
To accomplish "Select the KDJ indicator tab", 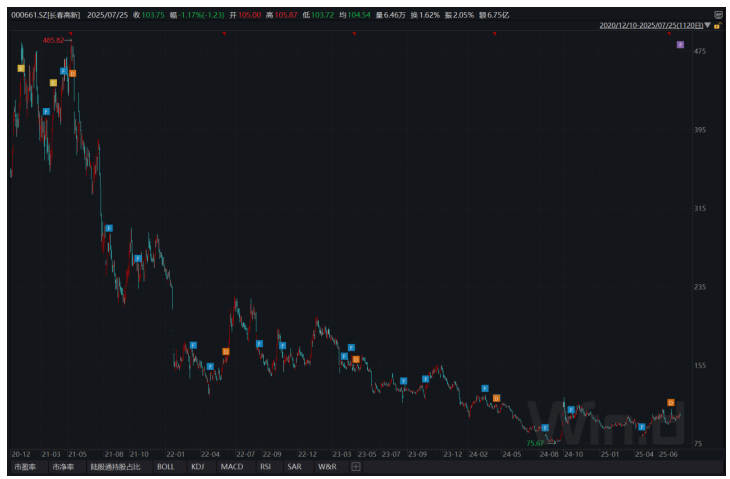I will tap(198, 467).
